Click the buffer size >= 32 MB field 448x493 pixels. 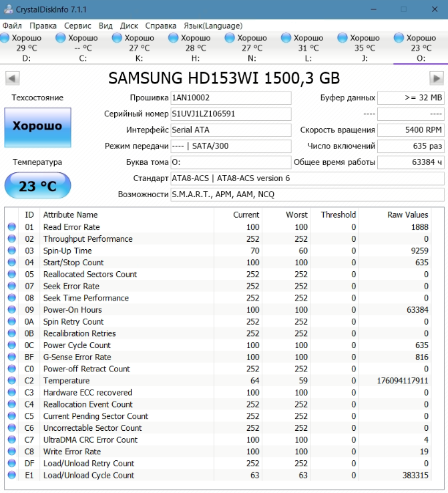click(x=411, y=98)
